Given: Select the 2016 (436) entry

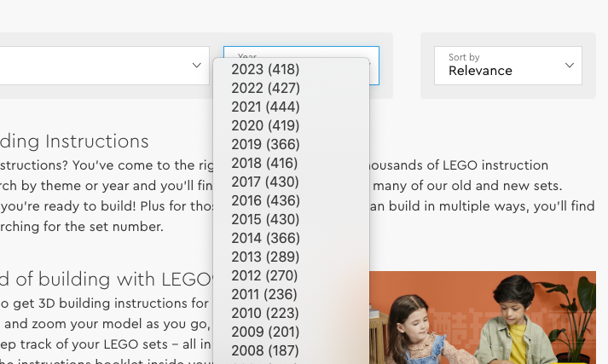Looking at the screenshot, I should [291, 200].
